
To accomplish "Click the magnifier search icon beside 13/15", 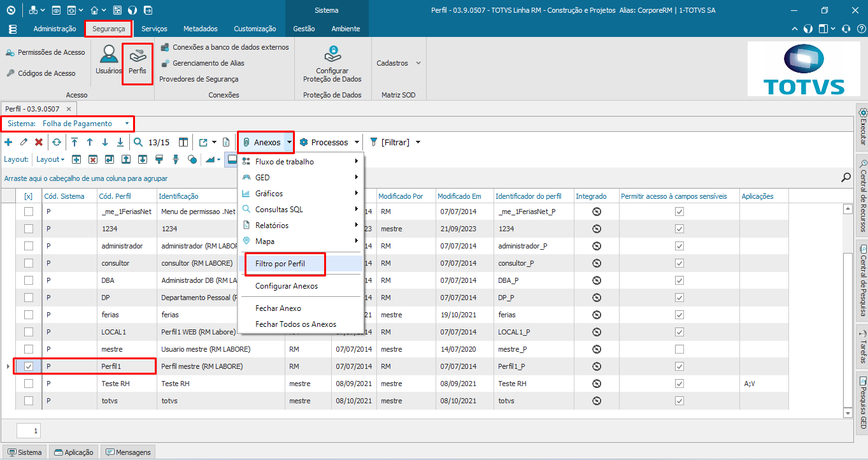I will 138,142.
